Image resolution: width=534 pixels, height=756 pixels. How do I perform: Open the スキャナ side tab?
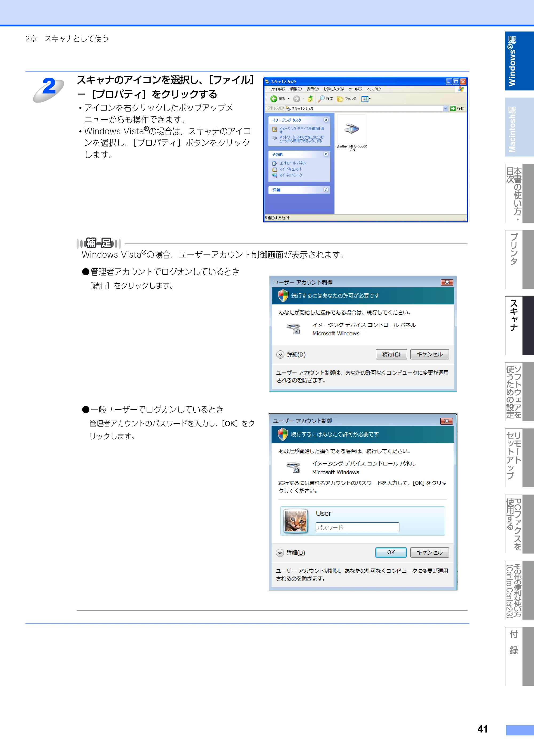(x=519, y=326)
